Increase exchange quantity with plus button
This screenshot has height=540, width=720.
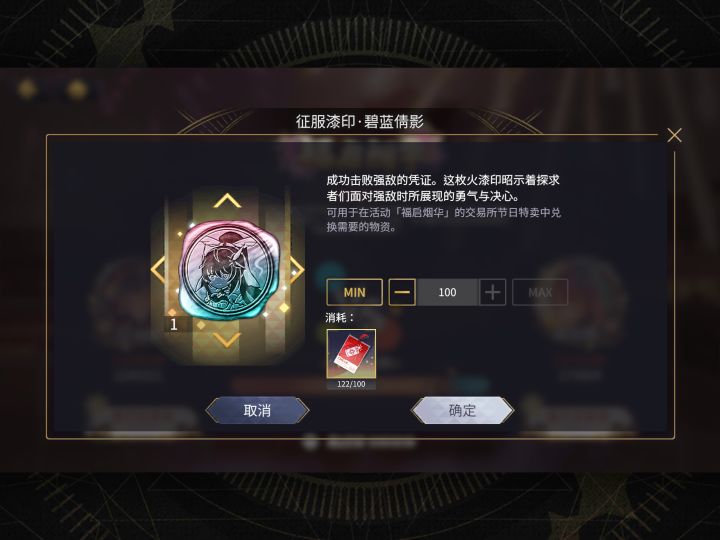click(492, 292)
